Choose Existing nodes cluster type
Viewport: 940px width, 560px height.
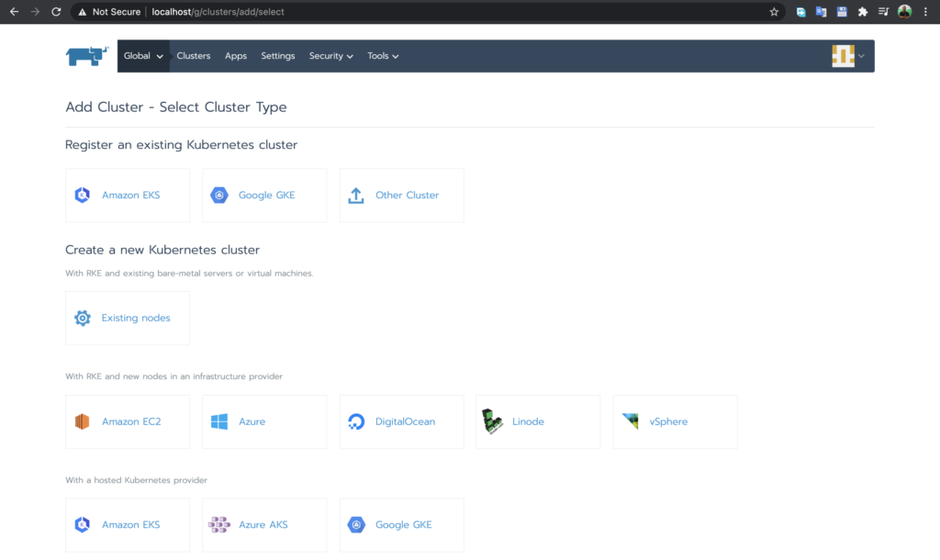(127, 318)
